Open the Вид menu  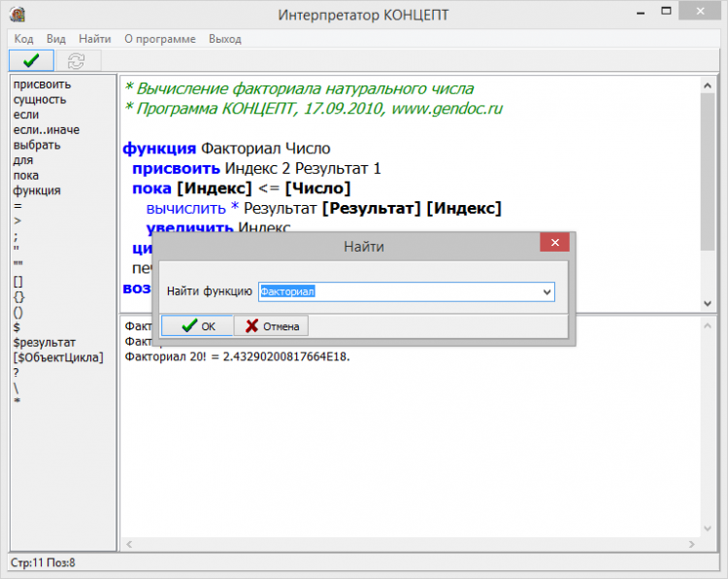(x=56, y=39)
